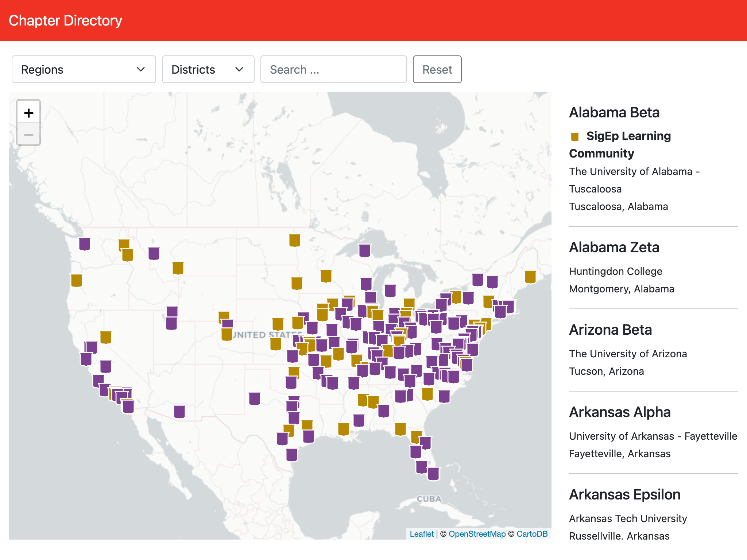Click gold SigEp Learning Community shield icon
This screenshot has height=560, width=747.
[575, 137]
